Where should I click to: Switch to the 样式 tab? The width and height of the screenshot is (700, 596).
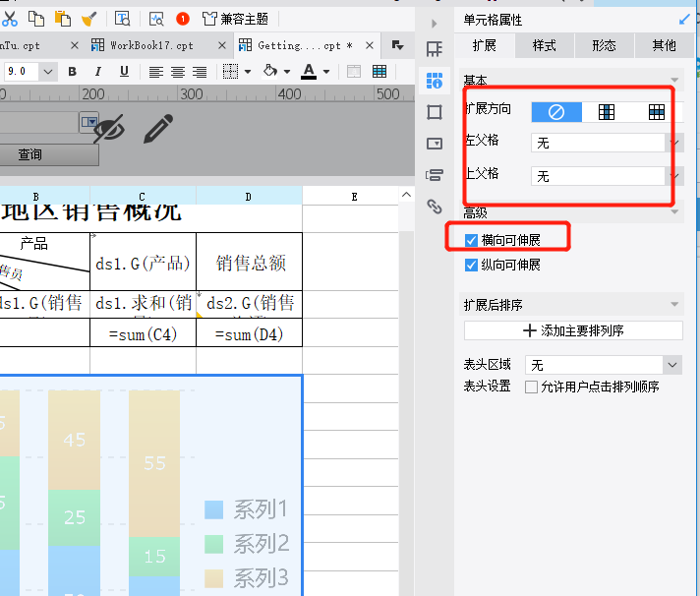[545, 45]
